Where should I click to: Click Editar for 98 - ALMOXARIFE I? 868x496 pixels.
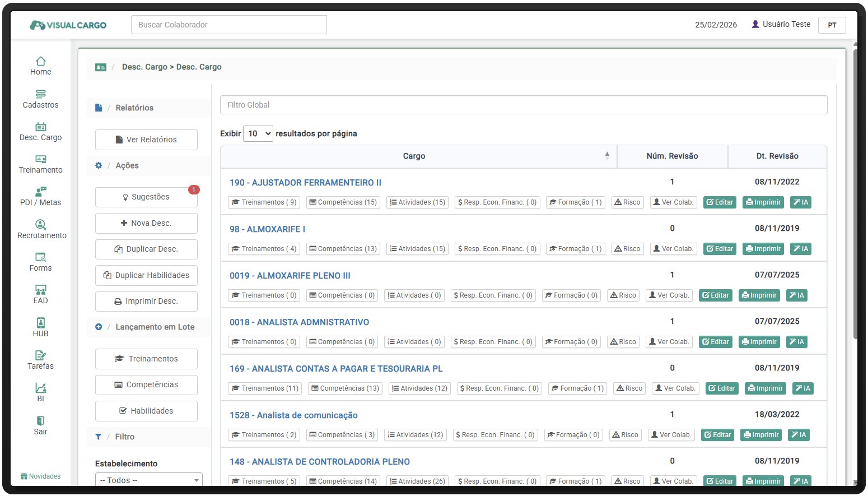click(x=720, y=249)
